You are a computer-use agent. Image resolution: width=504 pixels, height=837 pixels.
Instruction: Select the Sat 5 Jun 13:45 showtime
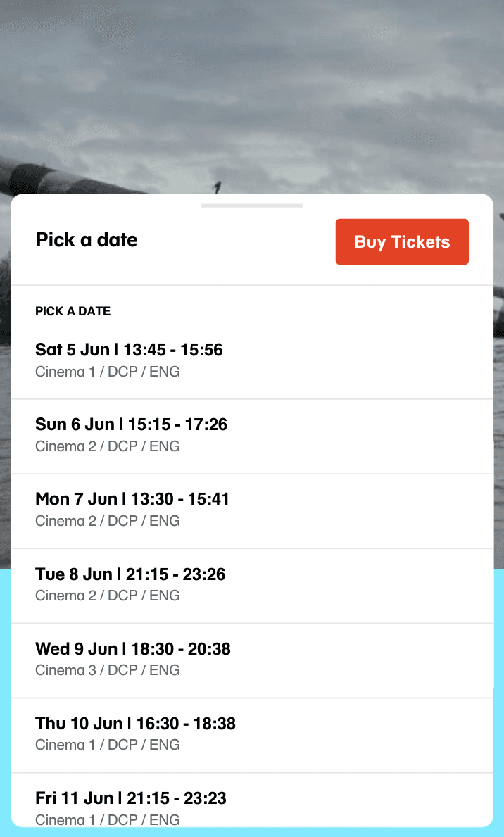point(129,350)
